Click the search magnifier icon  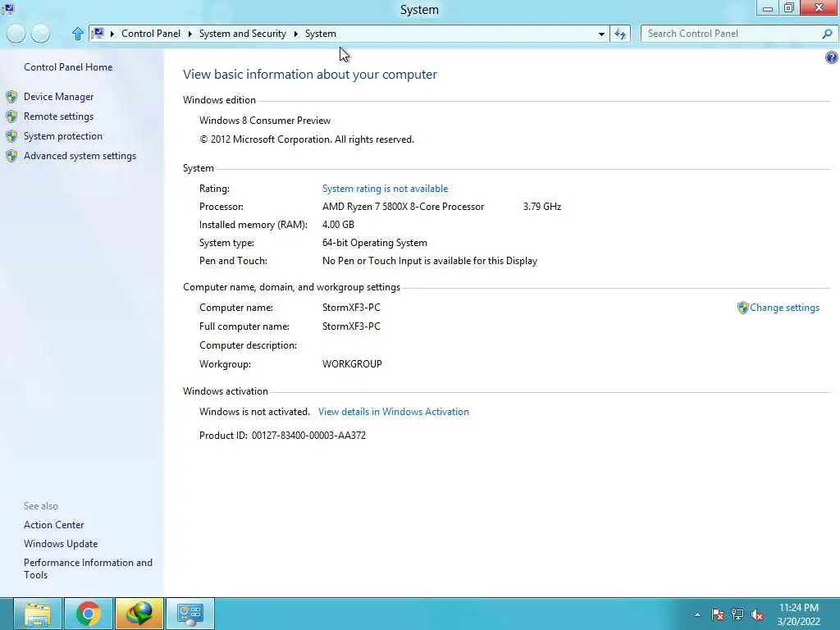click(827, 34)
